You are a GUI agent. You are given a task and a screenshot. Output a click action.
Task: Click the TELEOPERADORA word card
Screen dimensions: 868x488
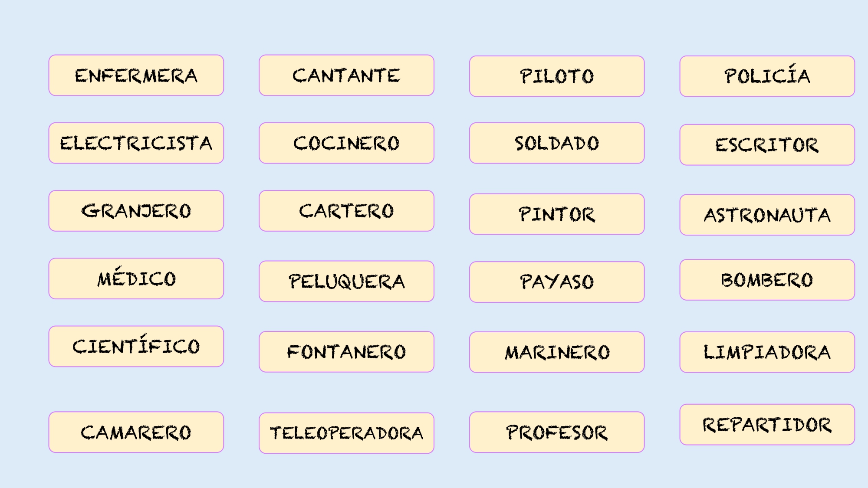tap(346, 433)
